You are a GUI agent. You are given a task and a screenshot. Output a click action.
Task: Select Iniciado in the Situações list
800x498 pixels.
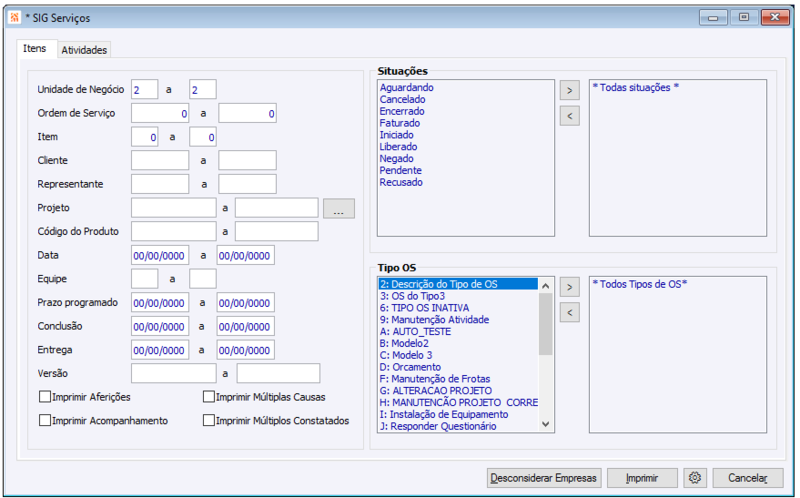pos(396,135)
